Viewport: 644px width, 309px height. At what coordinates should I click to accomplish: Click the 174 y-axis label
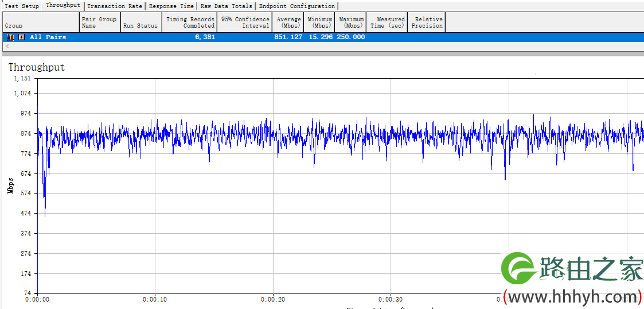(x=25, y=273)
